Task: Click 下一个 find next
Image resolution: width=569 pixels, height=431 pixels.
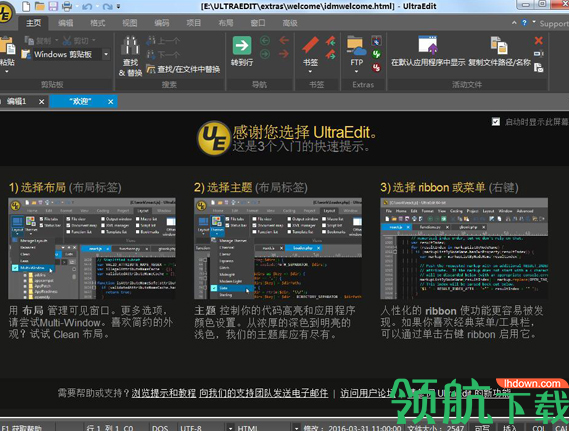Action: click(x=163, y=55)
